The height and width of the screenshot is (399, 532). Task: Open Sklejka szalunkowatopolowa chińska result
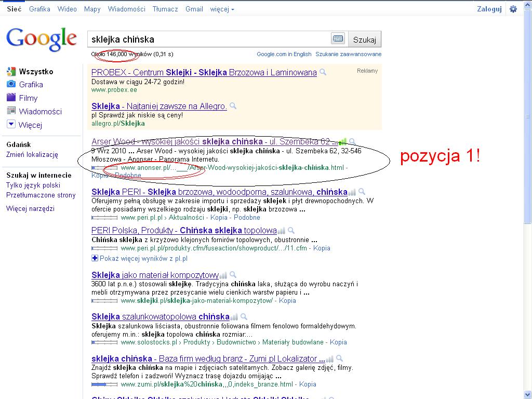[x=161, y=317]
